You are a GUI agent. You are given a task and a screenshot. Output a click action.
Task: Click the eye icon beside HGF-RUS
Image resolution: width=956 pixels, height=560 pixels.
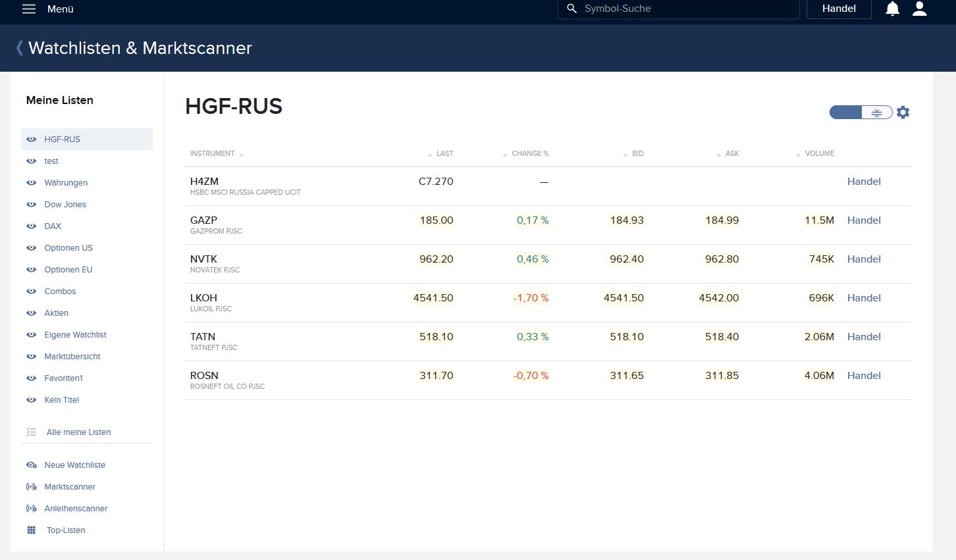31,140
